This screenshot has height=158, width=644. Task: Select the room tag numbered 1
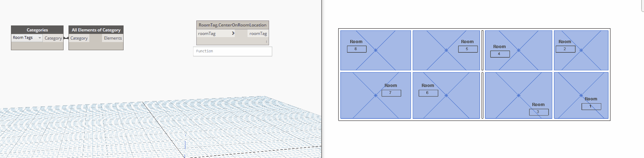click(591, 106)
